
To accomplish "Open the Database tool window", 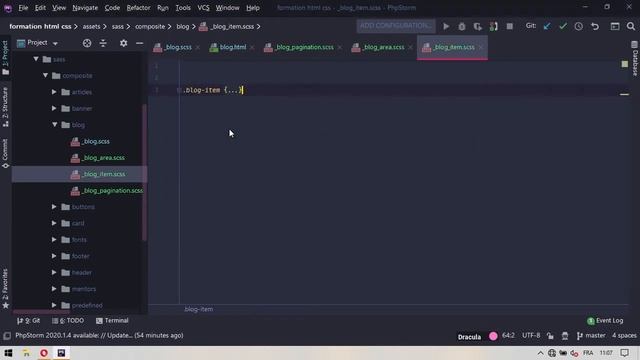I will point(635,59).
